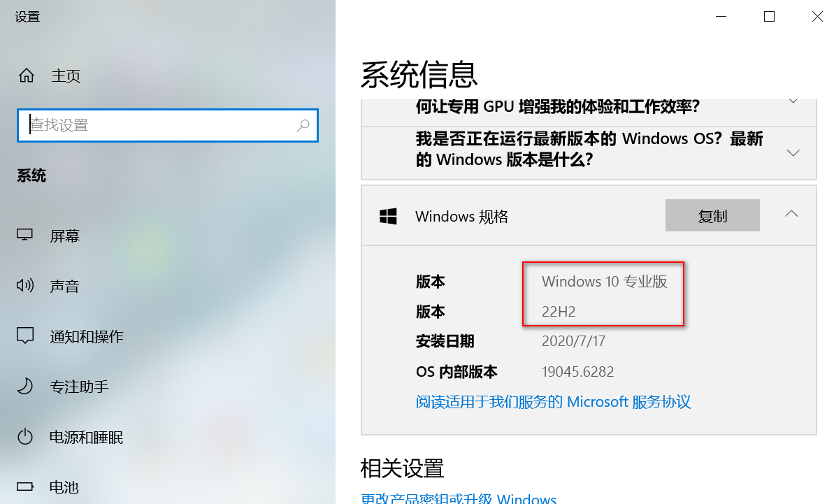Image resolution: width=834 pixels, height=504 pixels.
Task: Click the search magnifier icon
Action: tap(303, 125)
